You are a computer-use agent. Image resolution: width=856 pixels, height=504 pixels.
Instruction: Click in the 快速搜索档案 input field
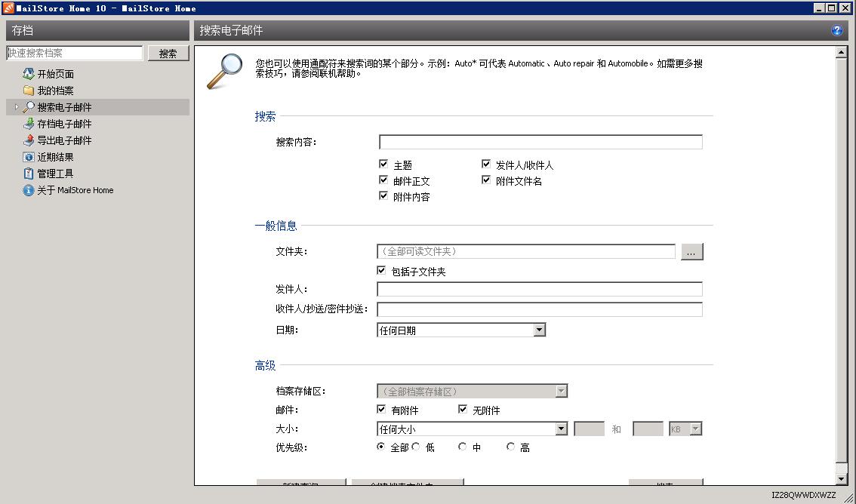tap(74, 53)
